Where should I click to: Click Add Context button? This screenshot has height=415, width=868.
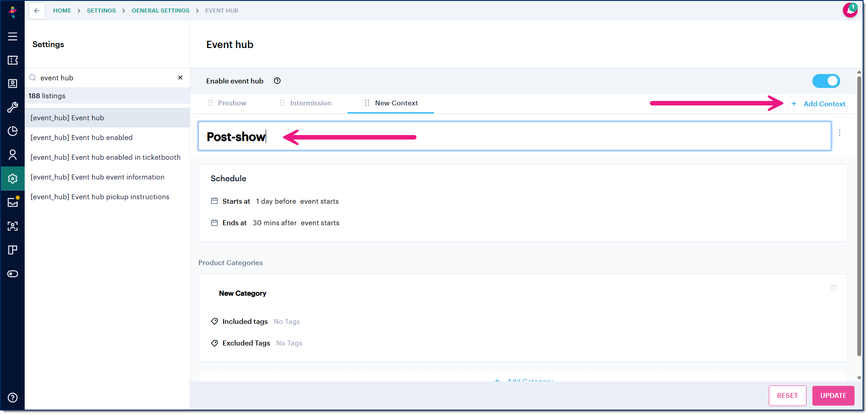(x=818, y=104)
